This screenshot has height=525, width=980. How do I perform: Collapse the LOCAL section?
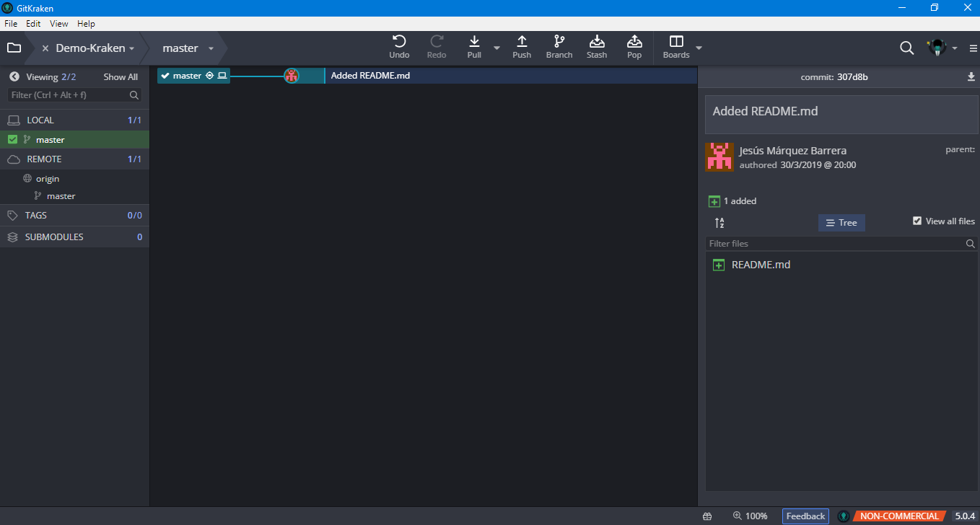pos(74,120)
